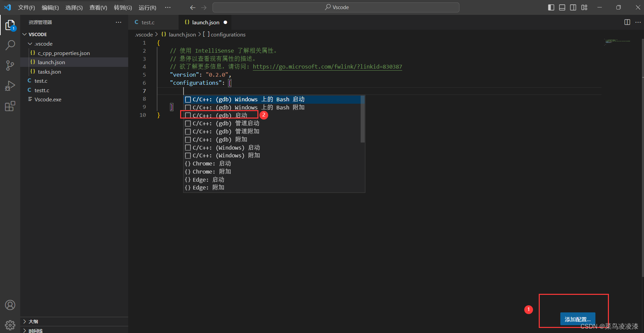Image resolution: width=644 pixels, height=333 pixels.
Task: Choose C/C++: (gdb) Windows 上的 Bash 附加
Action: [x=272, y=107]
